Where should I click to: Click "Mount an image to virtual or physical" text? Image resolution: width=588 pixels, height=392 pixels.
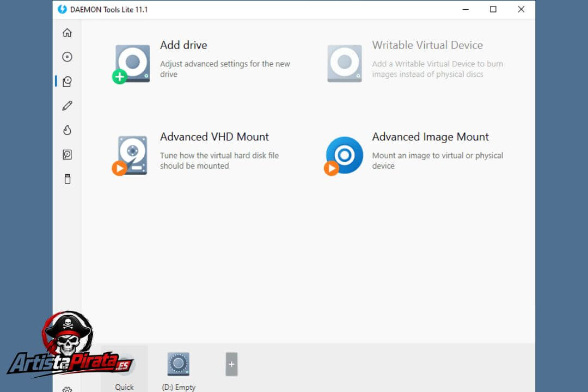(x=437, y=155)
